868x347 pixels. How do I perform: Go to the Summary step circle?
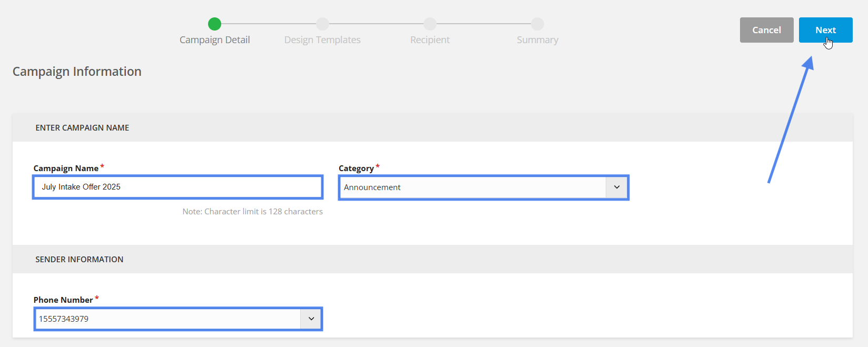(537, 24)
